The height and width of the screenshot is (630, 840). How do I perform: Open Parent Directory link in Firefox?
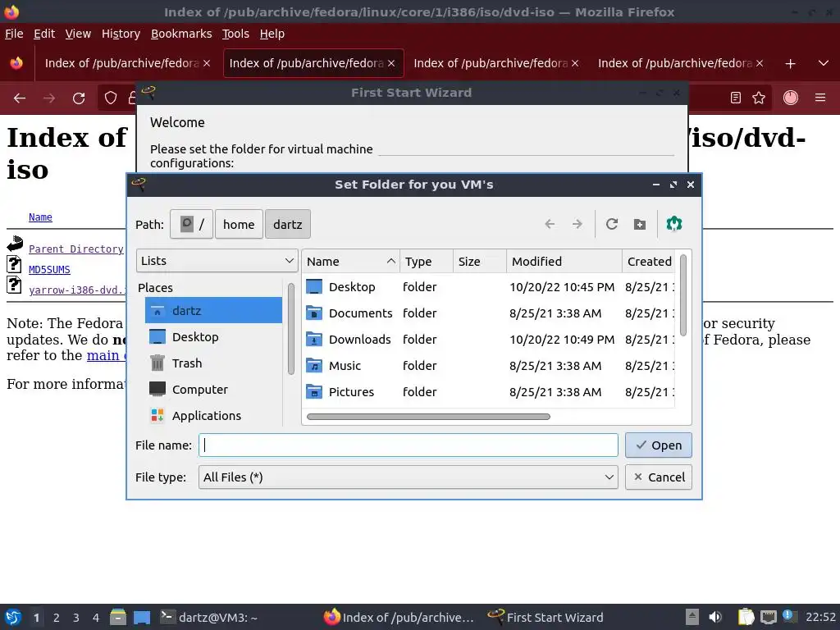click(x=76, y=249)
